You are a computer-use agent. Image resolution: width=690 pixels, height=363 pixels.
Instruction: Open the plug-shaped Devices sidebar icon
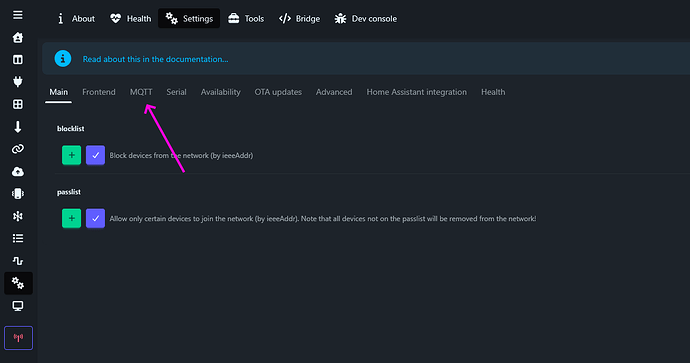point(18,81)
